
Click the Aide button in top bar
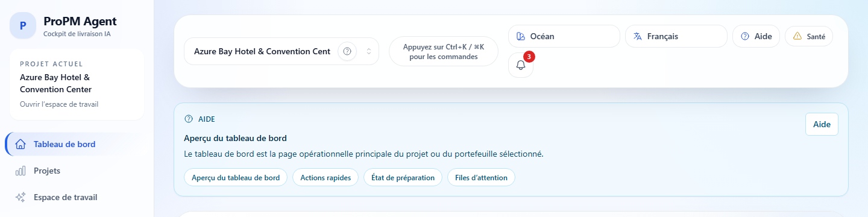click(756, 36)
